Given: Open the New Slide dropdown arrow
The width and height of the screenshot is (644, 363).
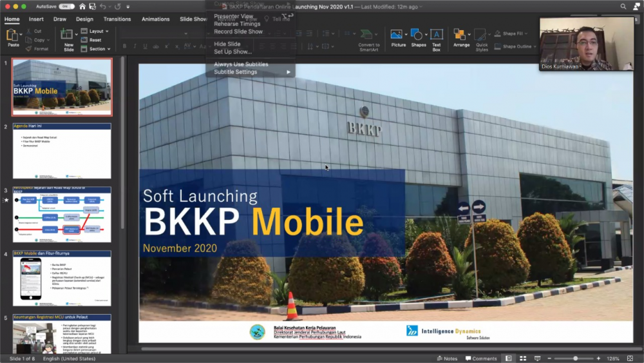Looking at the screenshot, I should [76, 35].
